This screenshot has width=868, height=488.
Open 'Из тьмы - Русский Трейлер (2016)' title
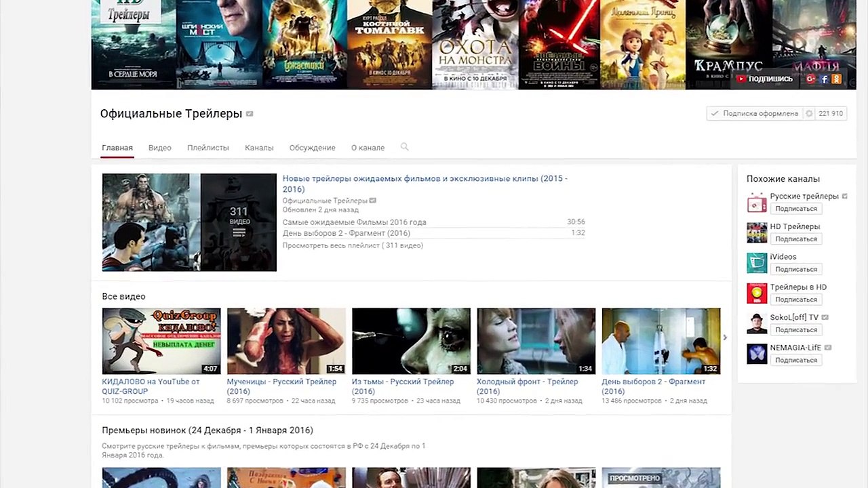click(x=403, y=386)
